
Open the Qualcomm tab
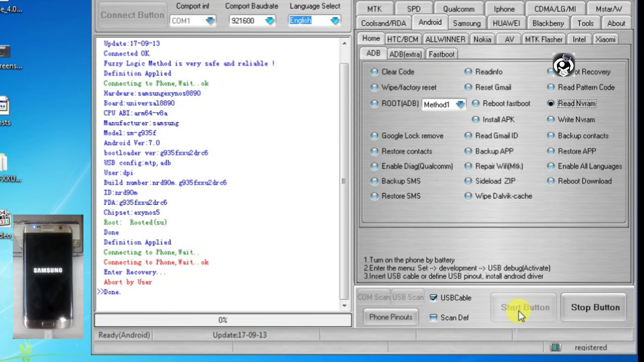click(x=459, y=9)
